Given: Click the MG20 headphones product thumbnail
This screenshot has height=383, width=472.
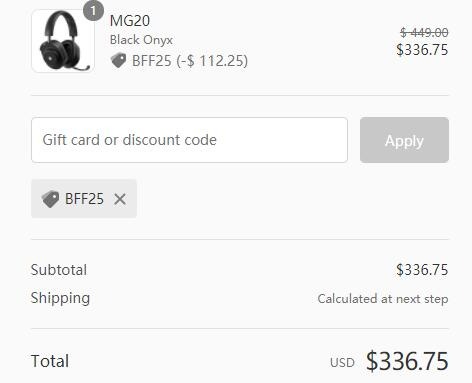Looking at the screenshot, I should [63, 41].
